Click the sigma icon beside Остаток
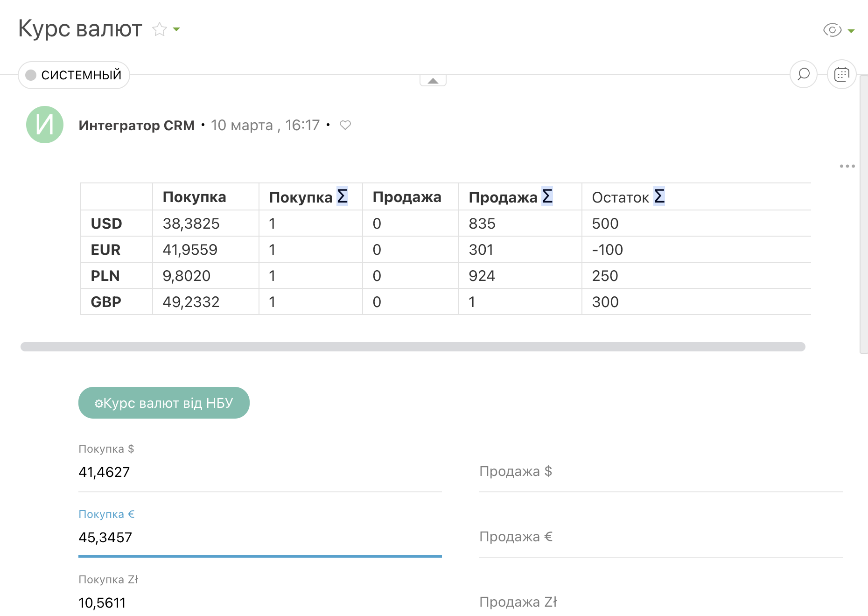Viewport: 868px width, 616px height. tap(659, 196)
